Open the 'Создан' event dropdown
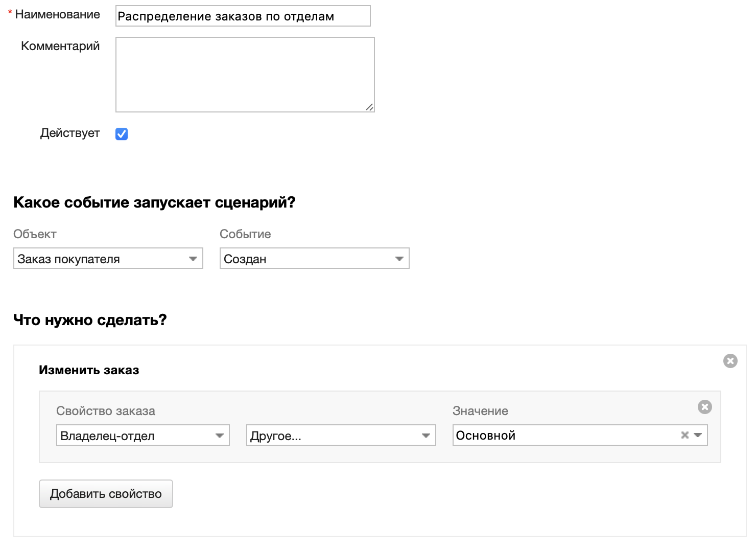This screenshot has width=756, height=548. (x=315, y=258)
